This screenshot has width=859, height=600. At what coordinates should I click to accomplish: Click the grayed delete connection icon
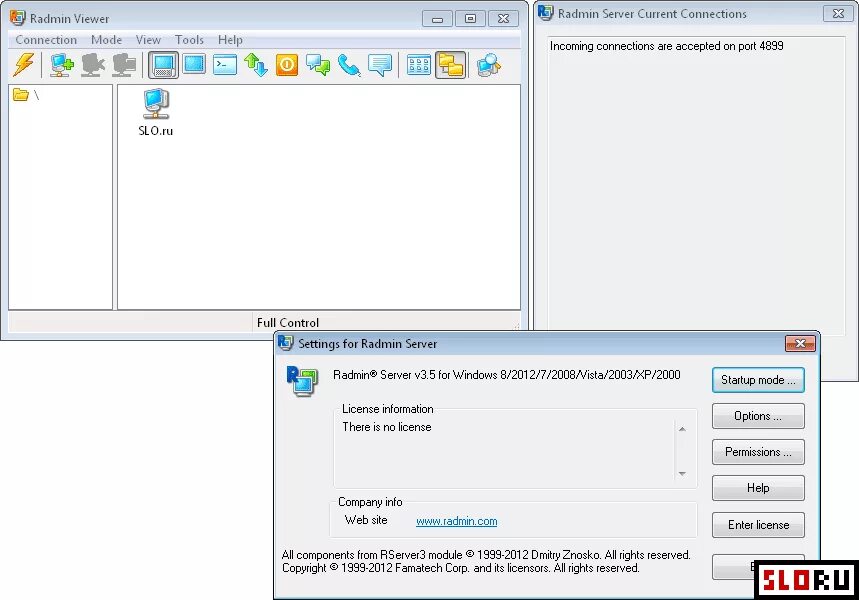[93, 65]
